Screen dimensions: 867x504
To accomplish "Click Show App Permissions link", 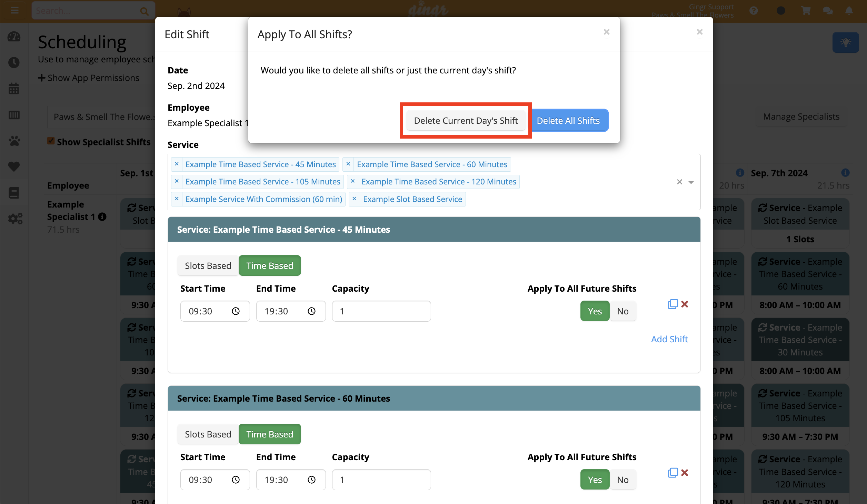I will coord(89,78).
